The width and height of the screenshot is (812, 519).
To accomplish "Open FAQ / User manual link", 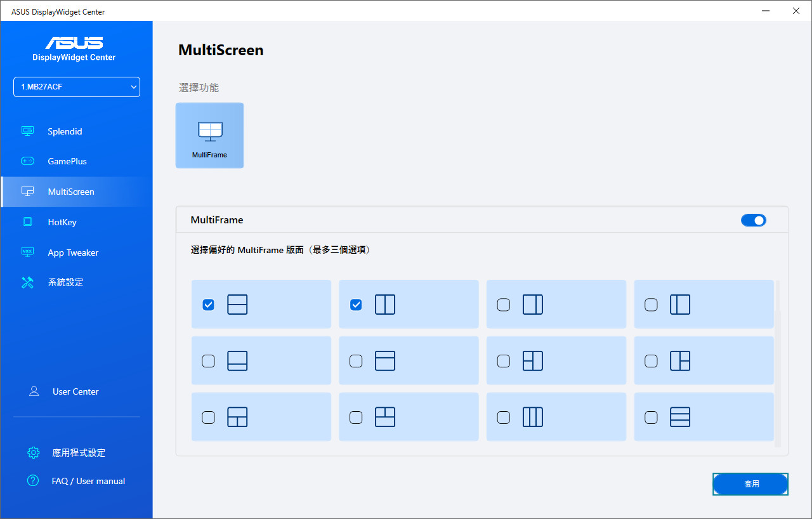I will [x=88, y=481].
